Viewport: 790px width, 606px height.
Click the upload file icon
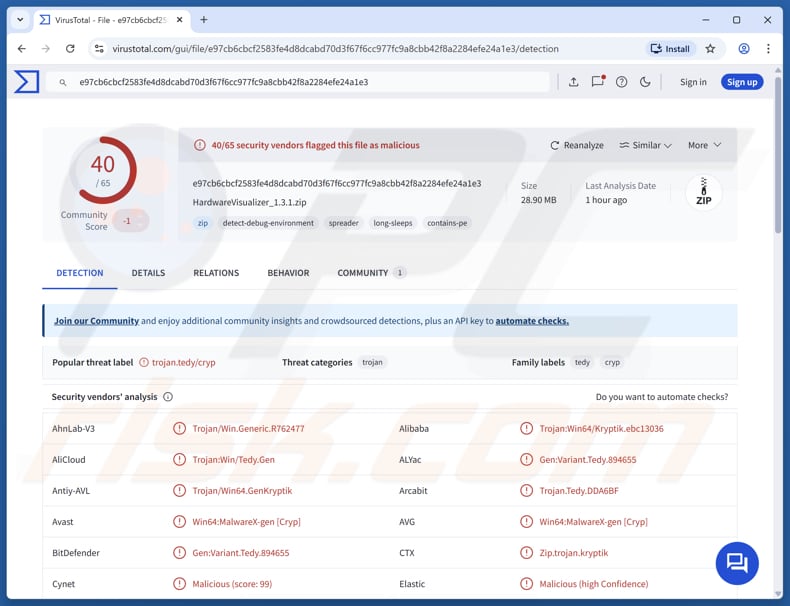tap(573, 82)
